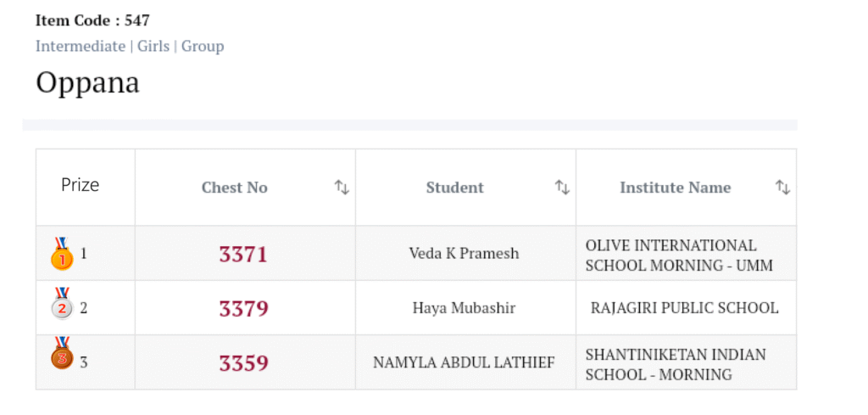Open the Group category link

tap(203, 46)
